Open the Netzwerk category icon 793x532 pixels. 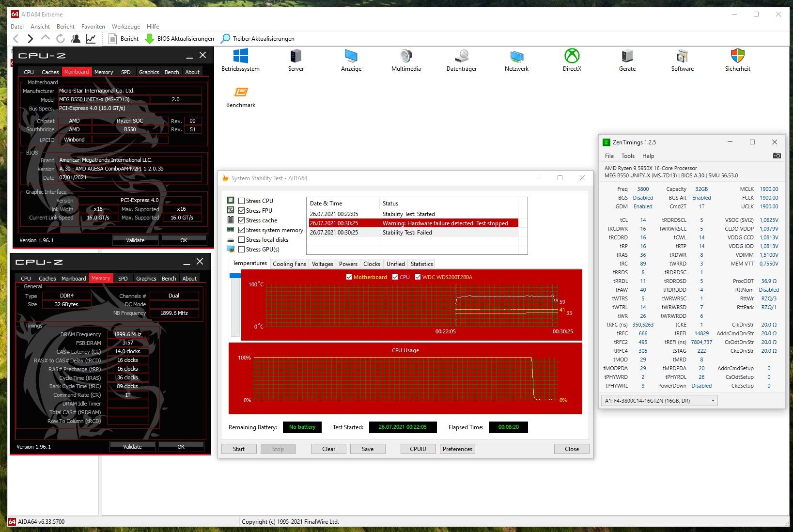[x=516, y=60]
